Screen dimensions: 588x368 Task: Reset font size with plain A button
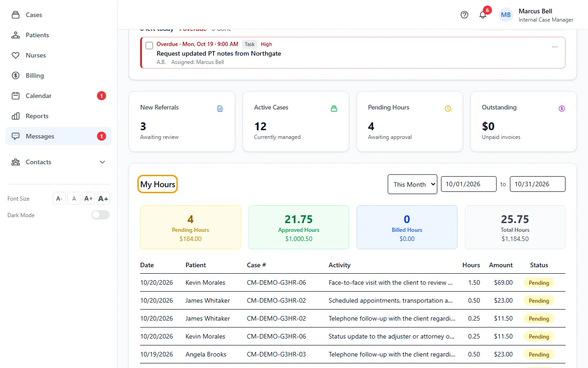coord(74,198)
